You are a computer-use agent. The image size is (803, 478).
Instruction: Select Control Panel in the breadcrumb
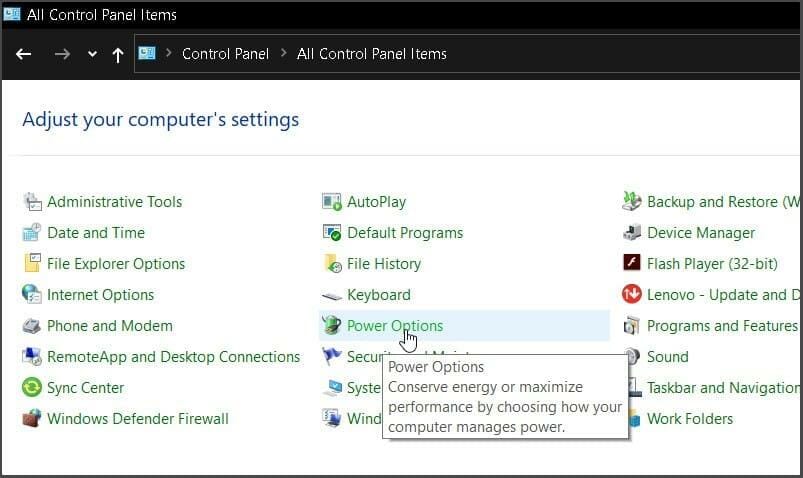[225, 54]
